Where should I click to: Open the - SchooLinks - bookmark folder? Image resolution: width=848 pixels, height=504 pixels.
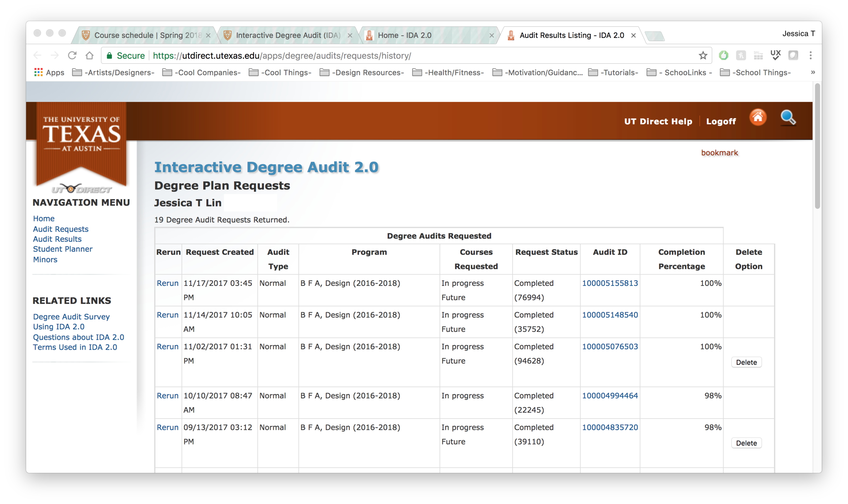point(679,72)
